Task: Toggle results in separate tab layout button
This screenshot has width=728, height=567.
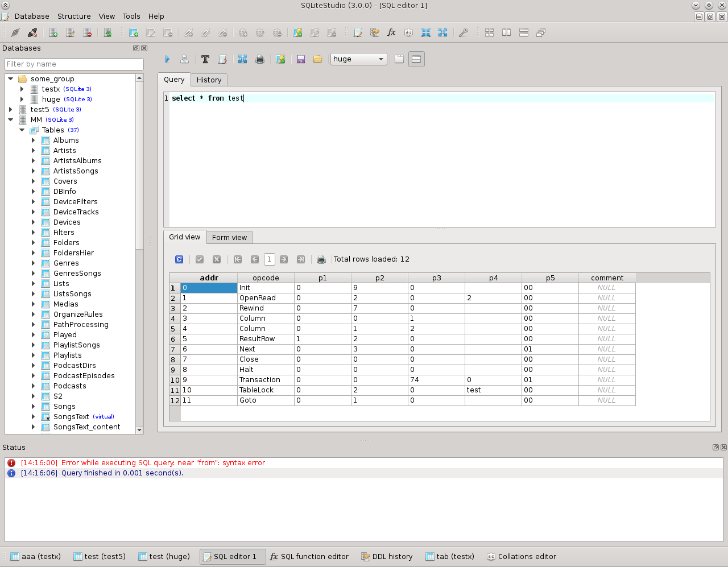Action: (x=399, y=59)
